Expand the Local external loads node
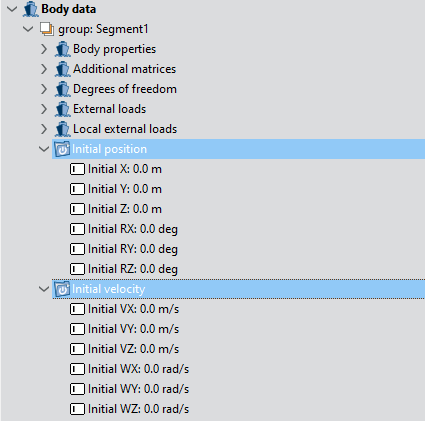Image resolution: width=425 pixels, height=421 pixels. (x=44, y=129)
